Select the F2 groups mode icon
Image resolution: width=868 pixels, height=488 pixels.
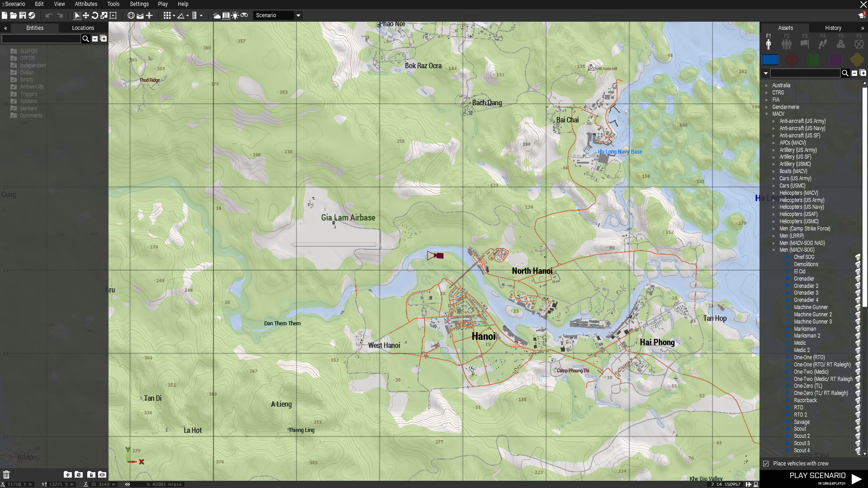coord(786,44)
